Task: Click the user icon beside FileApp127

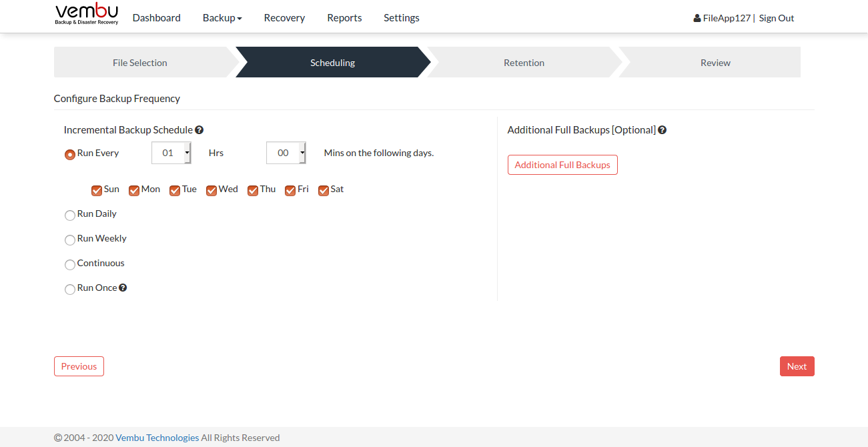Action: tap(697, 18)
